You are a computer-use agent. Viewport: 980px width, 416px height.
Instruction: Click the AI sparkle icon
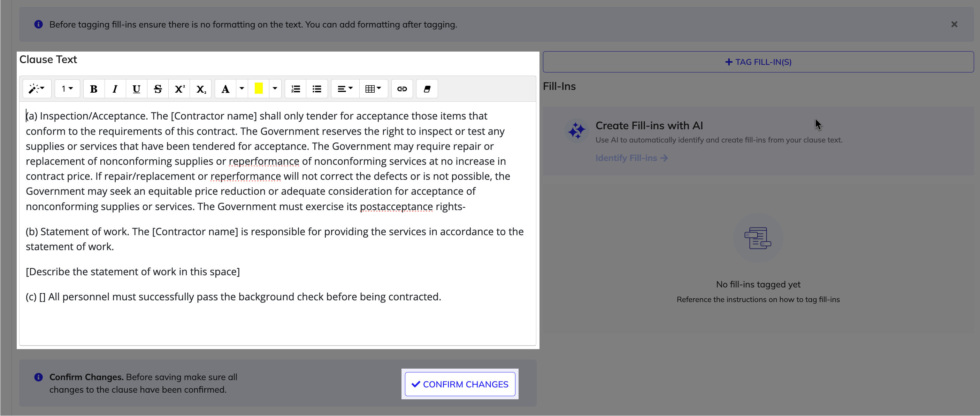[x=576, y=131]
